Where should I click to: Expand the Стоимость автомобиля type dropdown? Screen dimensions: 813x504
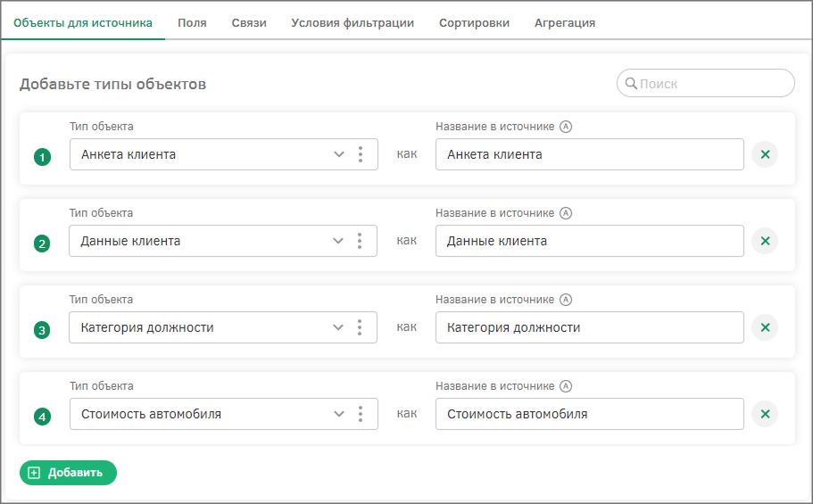pyautogui.click(x=339, y=414)
